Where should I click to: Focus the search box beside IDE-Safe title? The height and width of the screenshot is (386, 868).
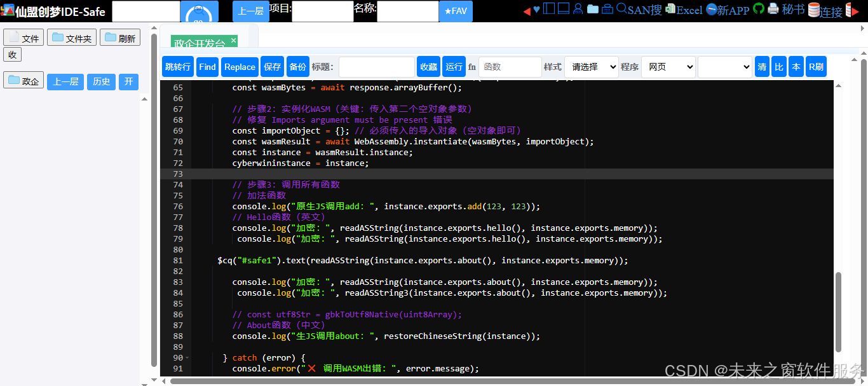[x=146, y=11]
